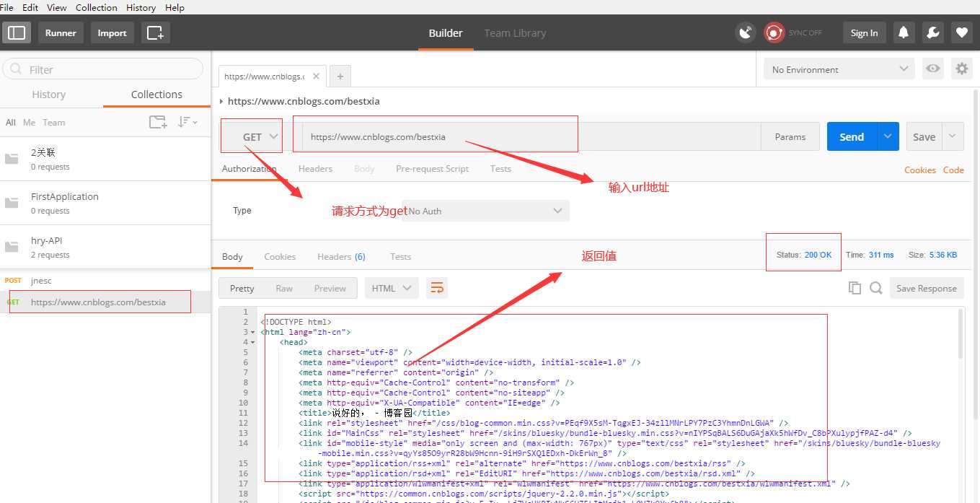Open the Pre-request Script tab
Screen dimensions: 980x503
432,168
